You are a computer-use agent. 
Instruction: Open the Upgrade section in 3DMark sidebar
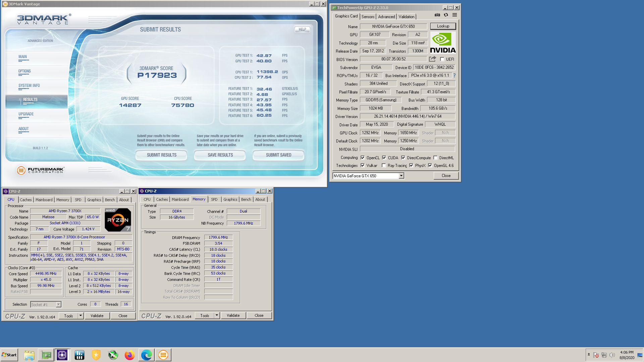tap(26, 114)
